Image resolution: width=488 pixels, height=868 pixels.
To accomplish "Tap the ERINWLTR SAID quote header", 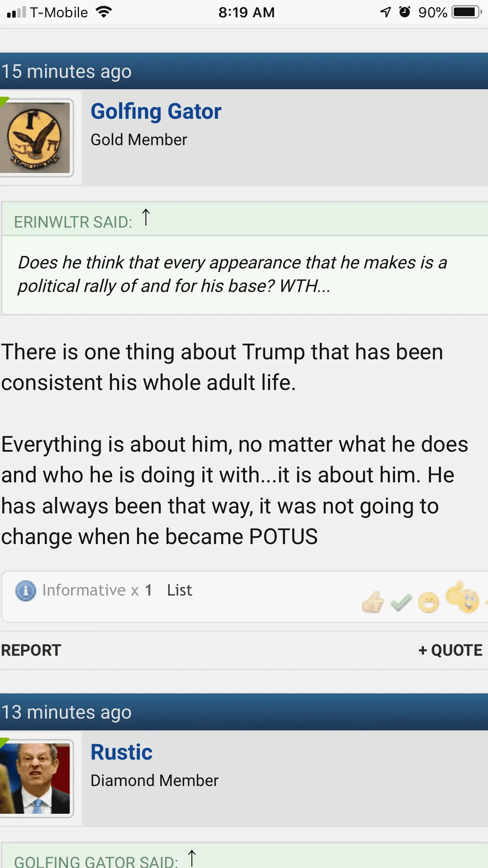I will [x=73, y=222].
